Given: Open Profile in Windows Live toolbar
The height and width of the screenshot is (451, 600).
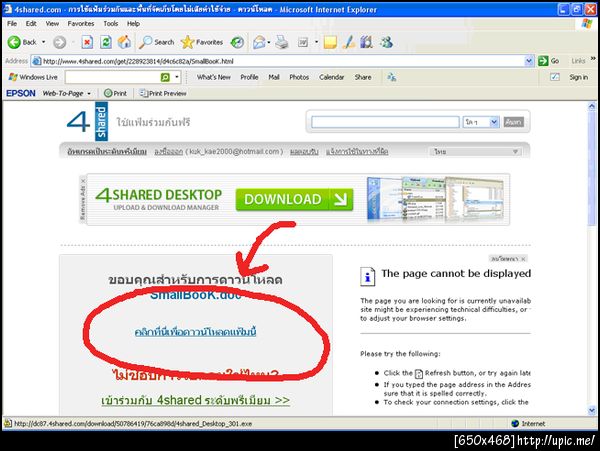Looking at the screenshot, I should (x=249, y=77).
